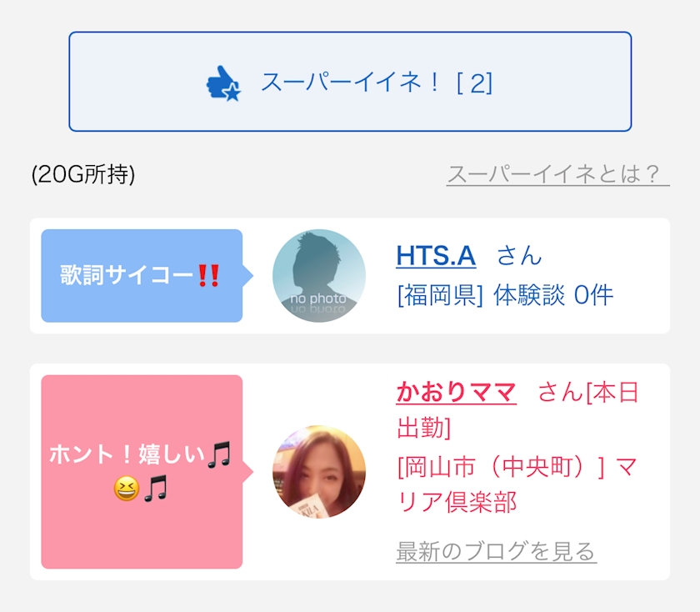
Task: Click the music note emoji after 嬉しい
Action: [x=219, y=454]
